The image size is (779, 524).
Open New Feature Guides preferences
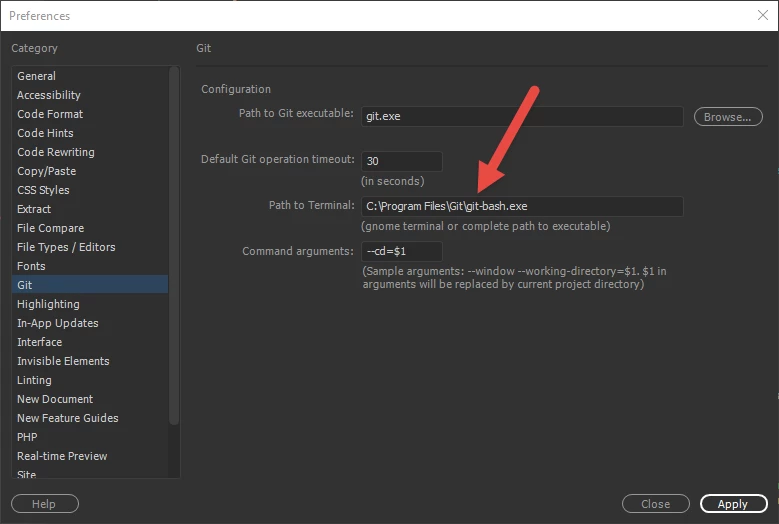click(90, 418)
